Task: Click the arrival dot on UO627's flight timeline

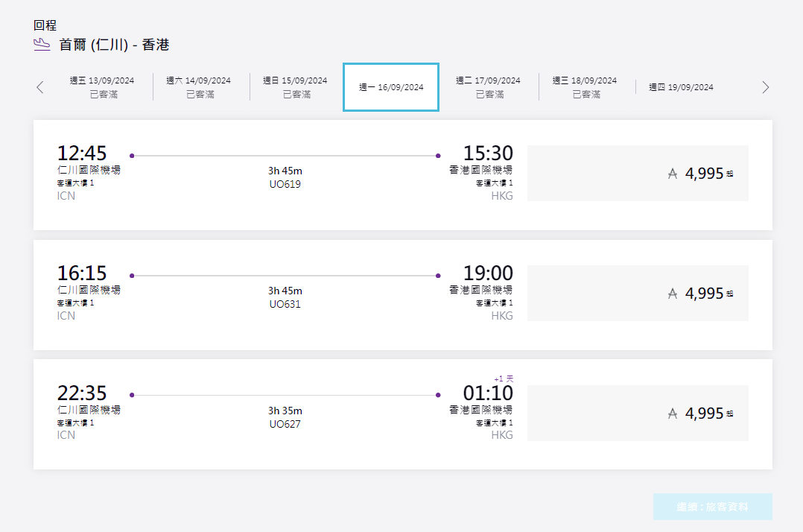Action: tap(437, 394)
